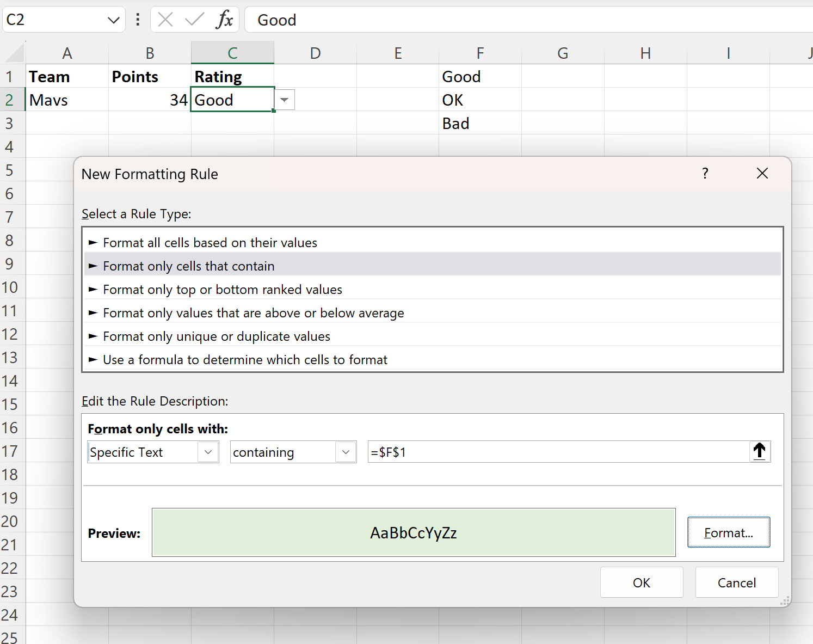813x644 pixels.
Task: Dismiss the dialog with Cancel
Action: 737,582
